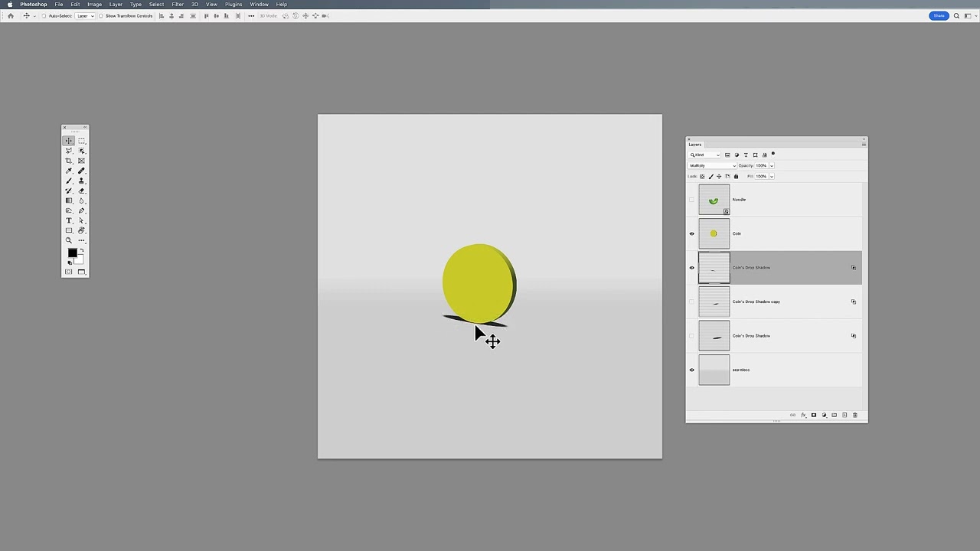
Task: Select the Blur tool
Action: [81, 201]
